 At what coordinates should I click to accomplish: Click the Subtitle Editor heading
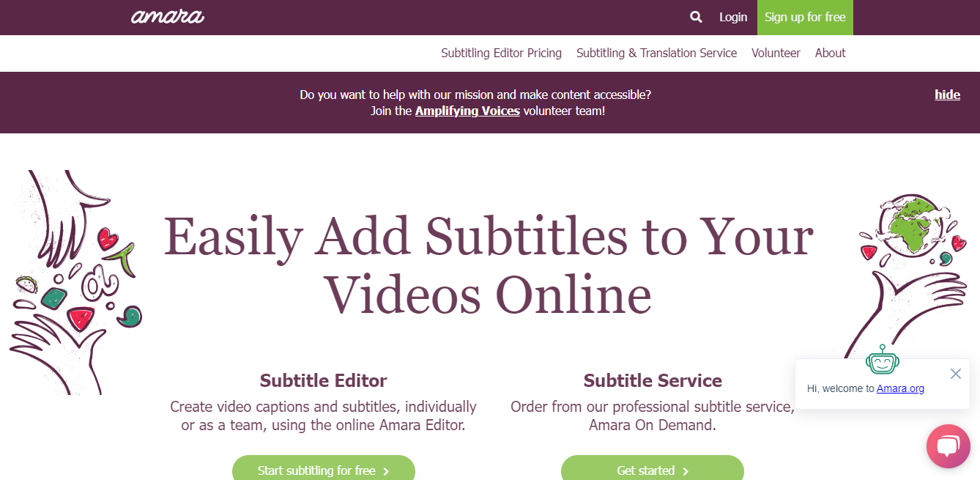pos(323,380)
